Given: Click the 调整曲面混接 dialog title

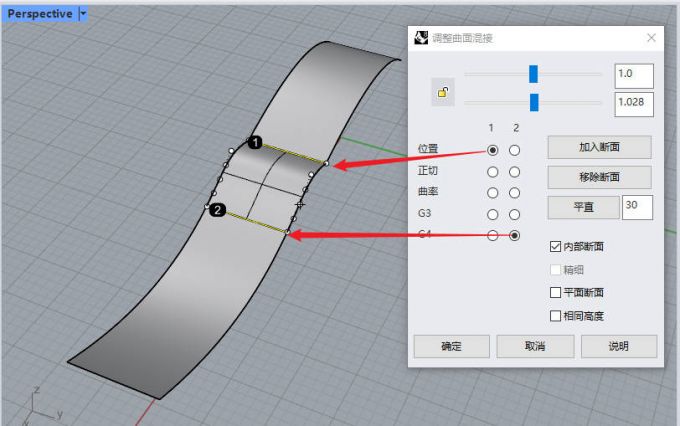Looking at the screenshot, I should pos(462,38).
